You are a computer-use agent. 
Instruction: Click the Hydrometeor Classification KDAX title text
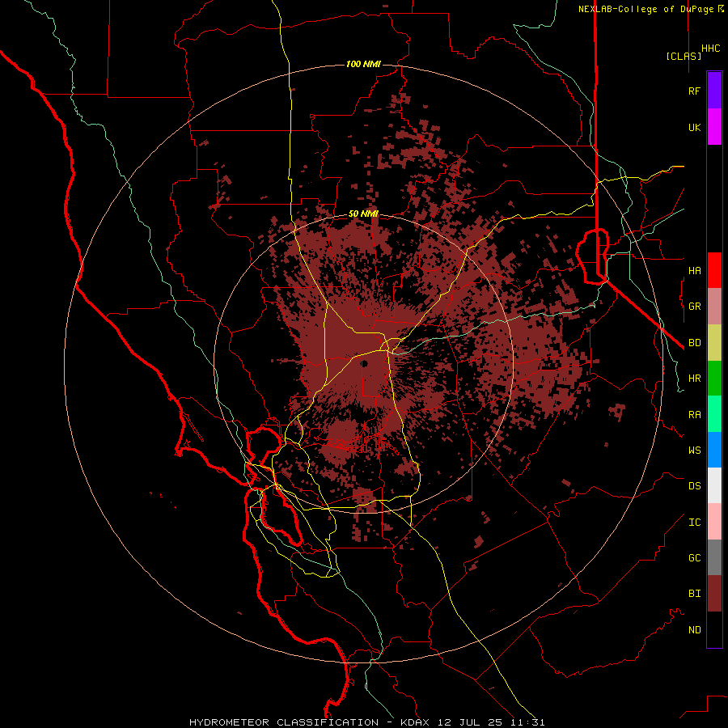(366, 722)
